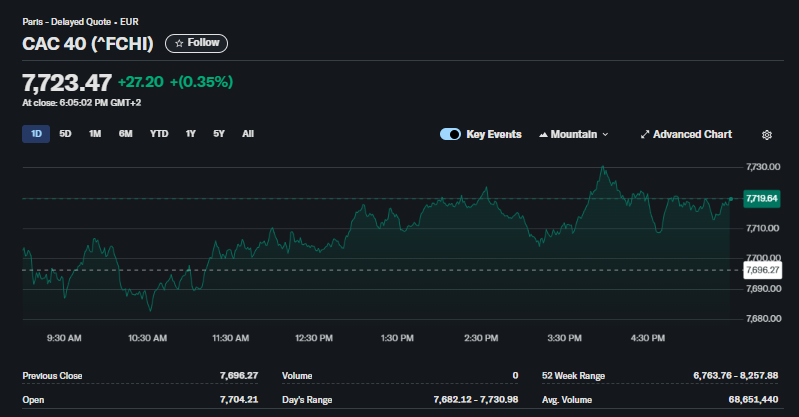
Task: Click the 7,680.00 y-axis label
Action: [763, 319]
